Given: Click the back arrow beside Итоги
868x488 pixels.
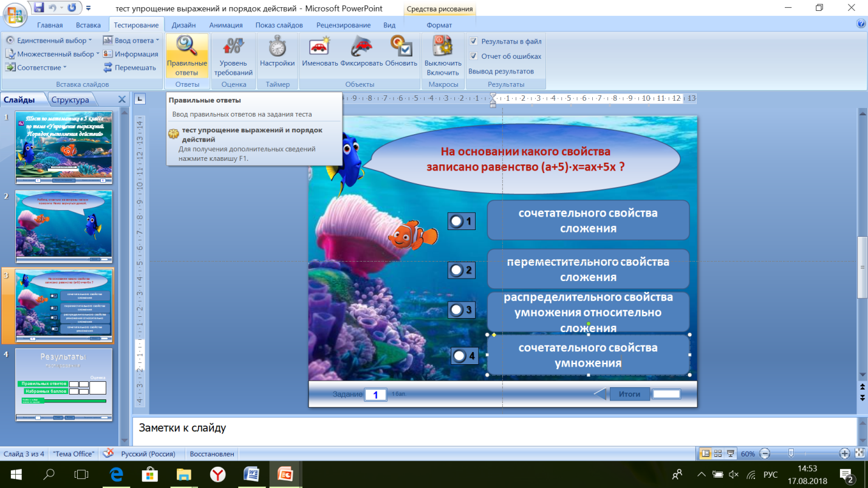Looking at the screenshot, I should point(600,394).
